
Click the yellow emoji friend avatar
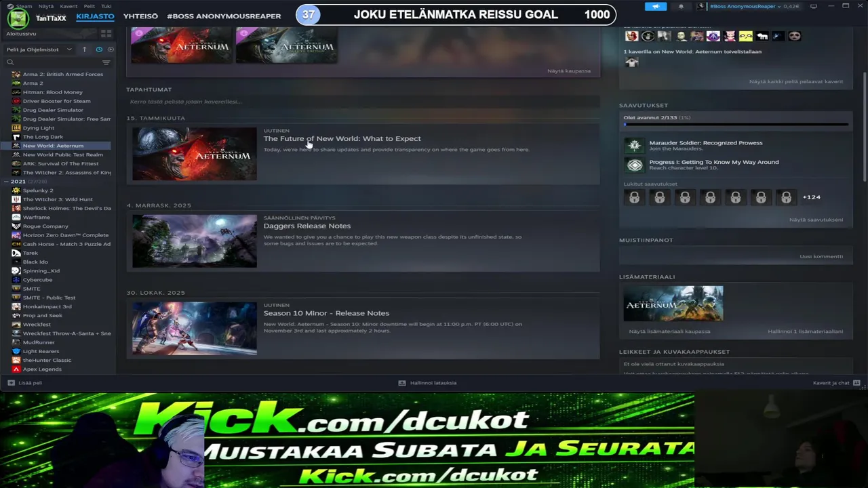point(745,36)
